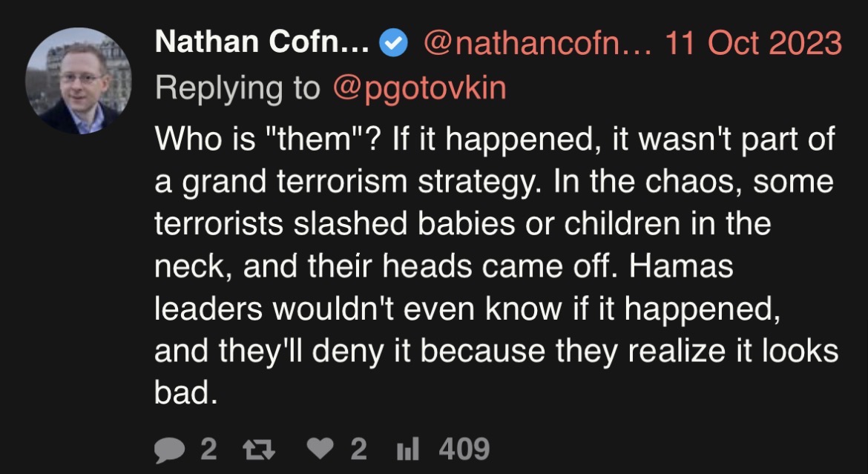Open the author's profile picture
868x474 pixels.
click(78, 81)
